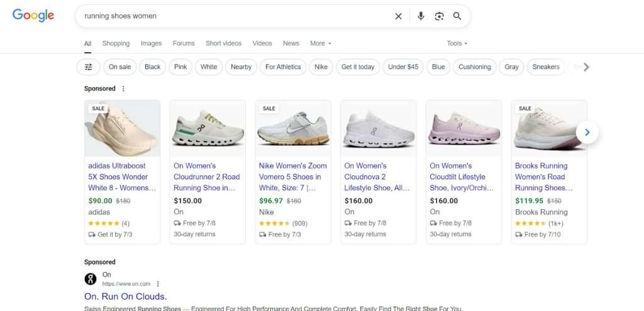This screenshot has height=311, width=644.
Task: Open the filter settings sliders icon
Action: tap(88, 67)
